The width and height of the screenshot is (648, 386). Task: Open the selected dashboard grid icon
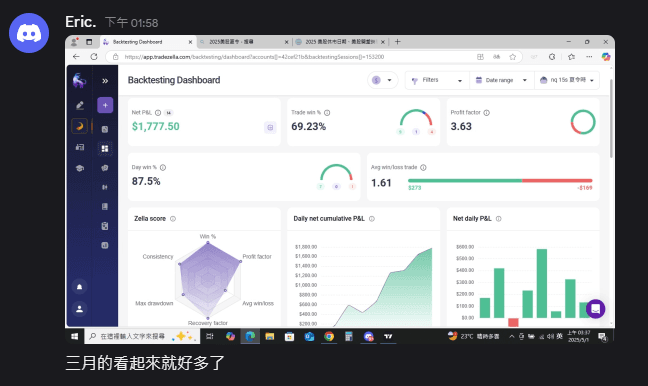105,148
